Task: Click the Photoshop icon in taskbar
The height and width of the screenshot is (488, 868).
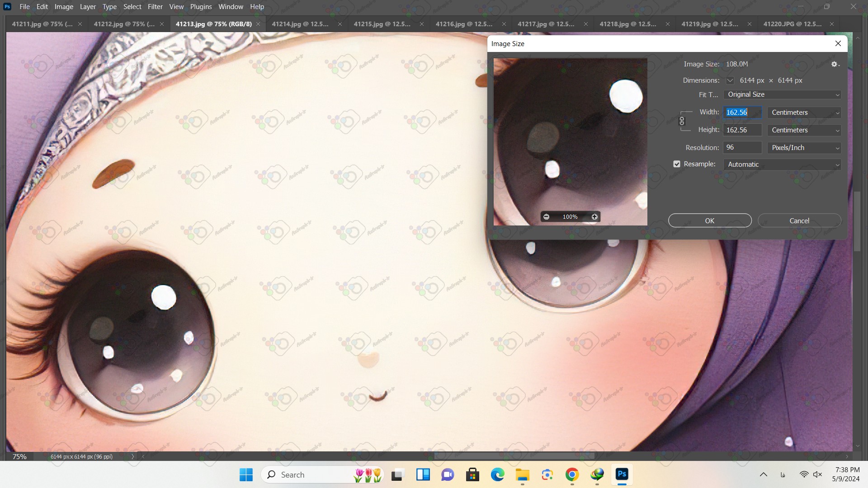Action: 622,474
